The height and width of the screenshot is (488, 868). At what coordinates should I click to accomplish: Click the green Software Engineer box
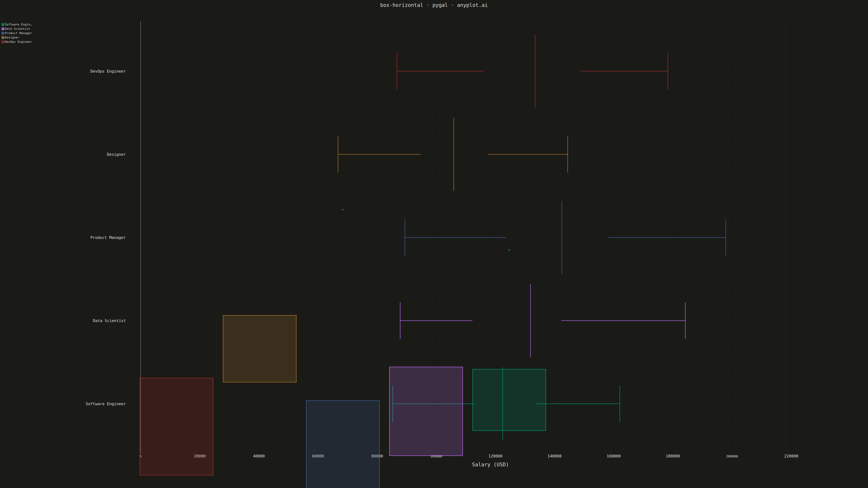click(x=509, y=400)
